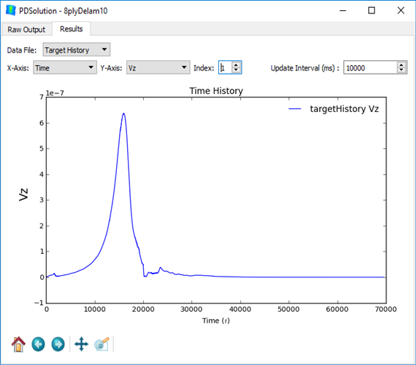The width and height of the screenshot is (416, 365).
Task: Open the Y-Axis Vz dropdown
Action: [x=158, y=68]
